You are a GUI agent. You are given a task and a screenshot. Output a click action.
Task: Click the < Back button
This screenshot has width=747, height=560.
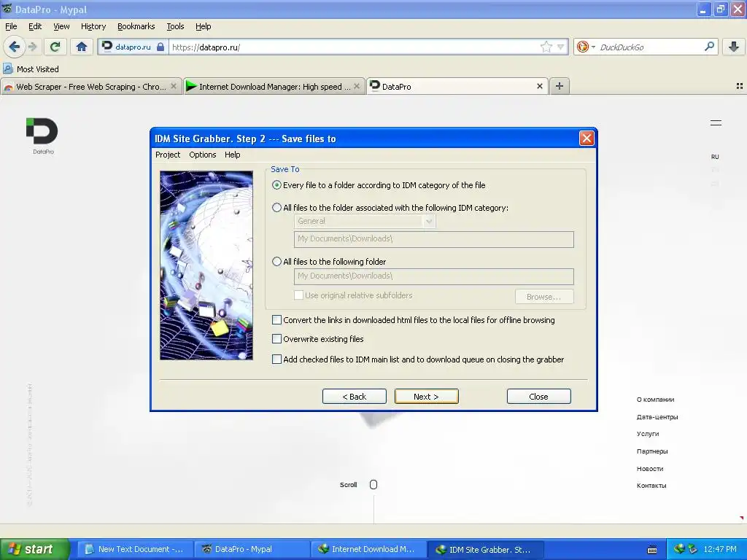point(354,397)
